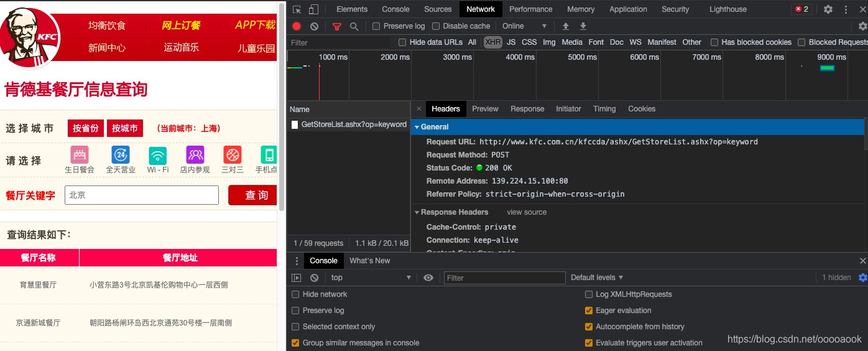Open the console top context dropdown
Image resolution: width=868 pixels, height=351 pixels.
(371, 278)
